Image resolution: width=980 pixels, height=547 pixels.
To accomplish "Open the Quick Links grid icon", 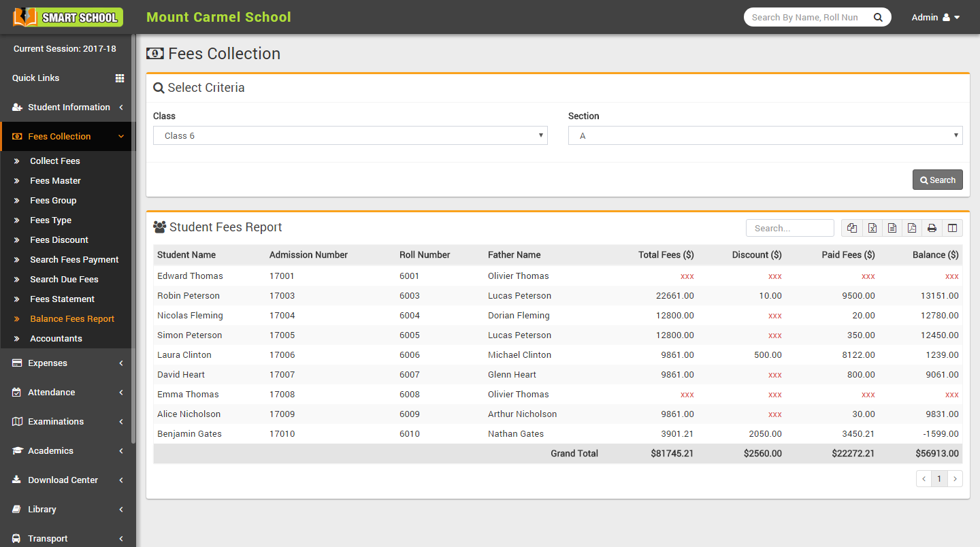I will (120, 78).
